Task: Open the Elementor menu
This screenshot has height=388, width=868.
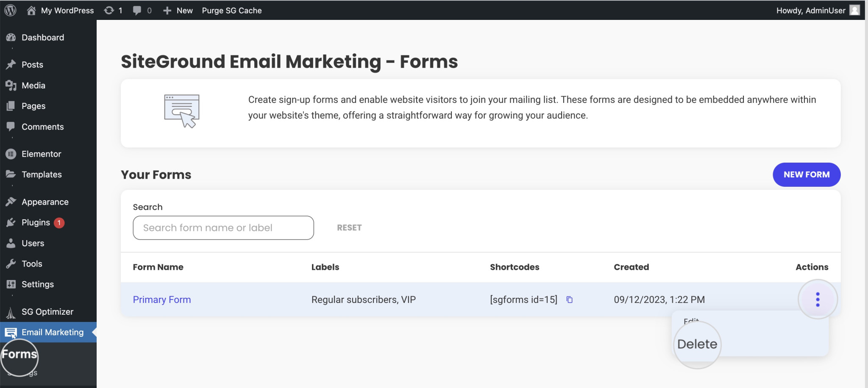Action: [x=42, y=154]
